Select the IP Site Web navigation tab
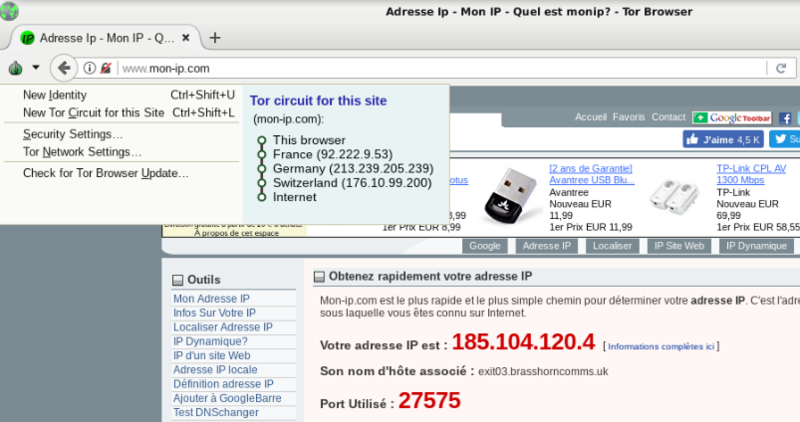Image resolution: width=800 pixels, height=422 pixels. (679, 246)
